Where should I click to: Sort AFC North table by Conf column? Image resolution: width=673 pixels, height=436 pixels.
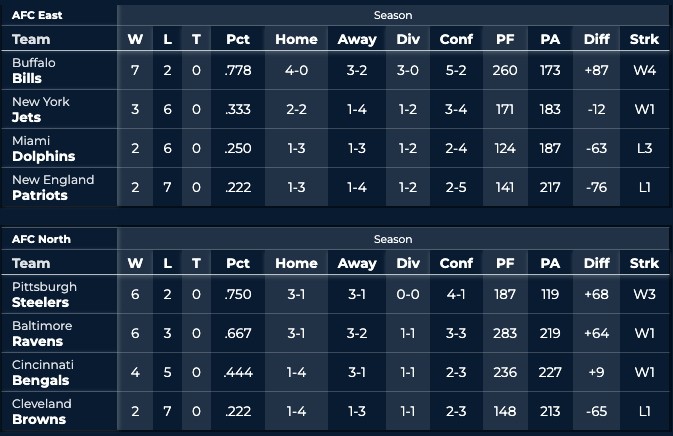(x=456, y=264)
